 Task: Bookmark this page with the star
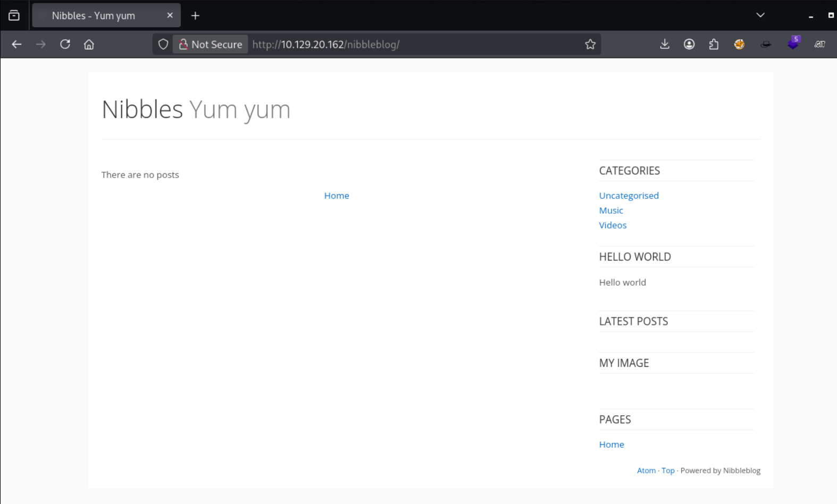[x=590, y=45]
